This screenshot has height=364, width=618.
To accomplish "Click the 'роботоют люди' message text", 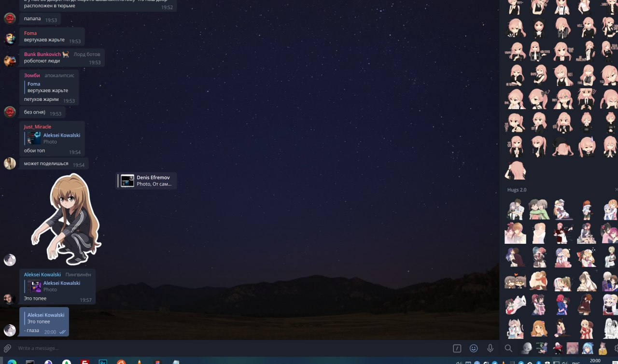I will (x=42, y=61).
